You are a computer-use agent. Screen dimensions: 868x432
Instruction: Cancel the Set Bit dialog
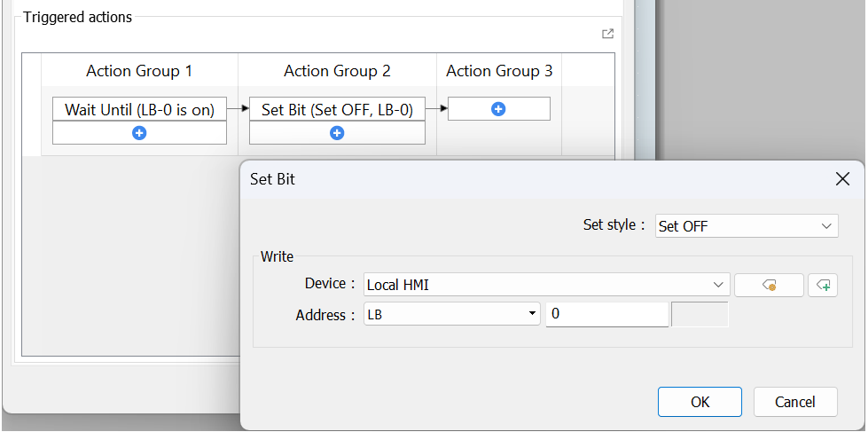(x=795, y=402)
